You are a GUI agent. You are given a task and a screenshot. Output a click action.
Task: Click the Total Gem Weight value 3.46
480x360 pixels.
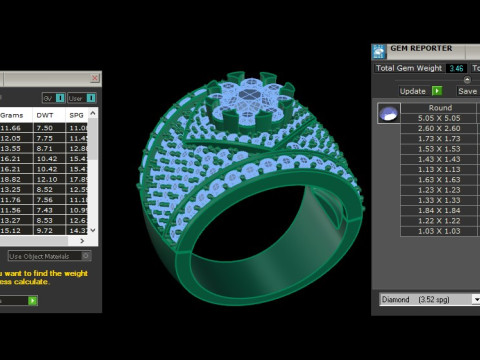[456, 68]
